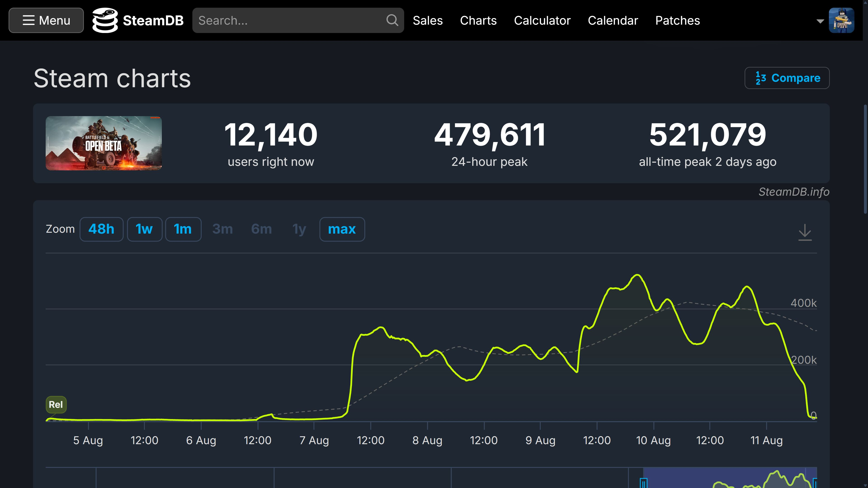Open the Charts menu item

[x=478, y=21]
